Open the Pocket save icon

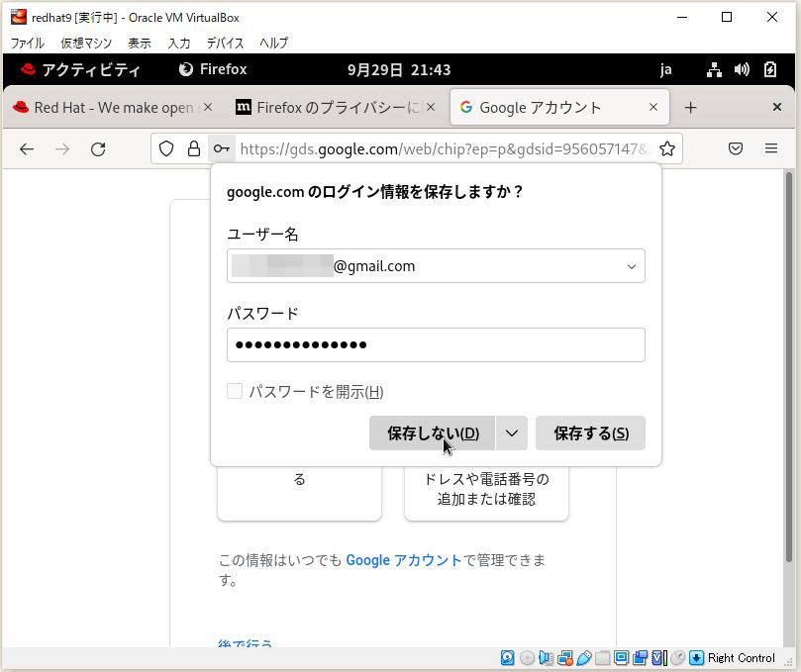click(x=735, y=148)
